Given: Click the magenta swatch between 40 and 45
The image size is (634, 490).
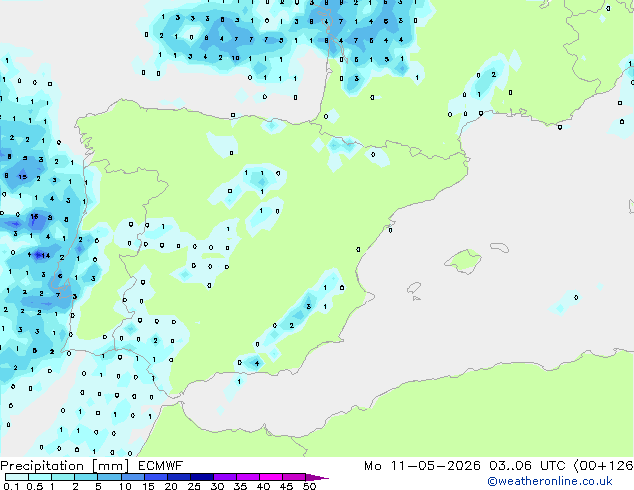Looking at the screenshot, I should pos(271,477).
